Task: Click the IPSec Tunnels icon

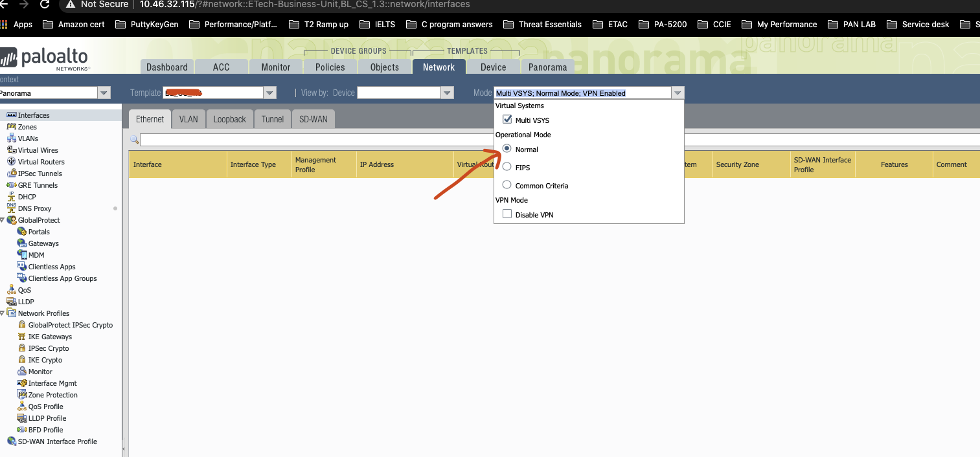Action: [x=12, y=173]
